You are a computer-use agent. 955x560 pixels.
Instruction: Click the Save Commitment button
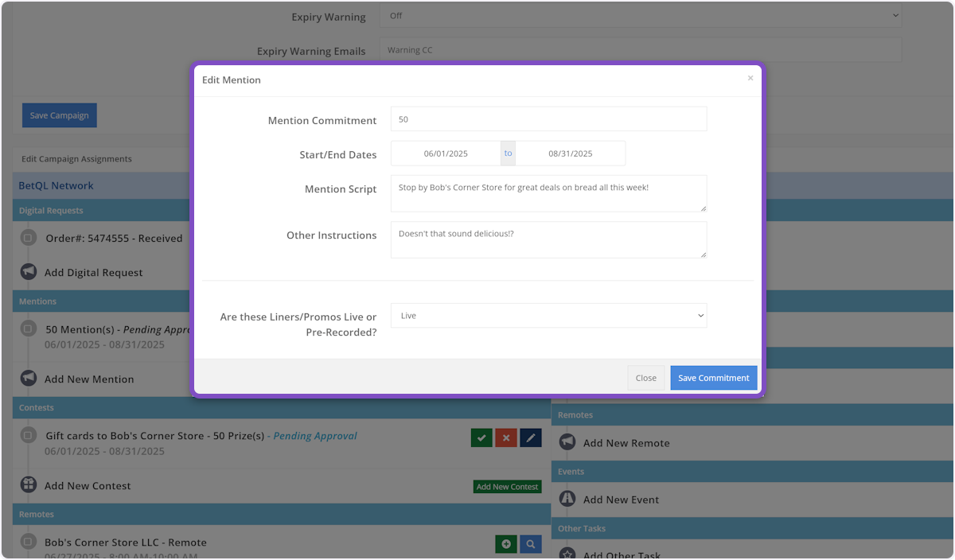(x=713, y=378)
